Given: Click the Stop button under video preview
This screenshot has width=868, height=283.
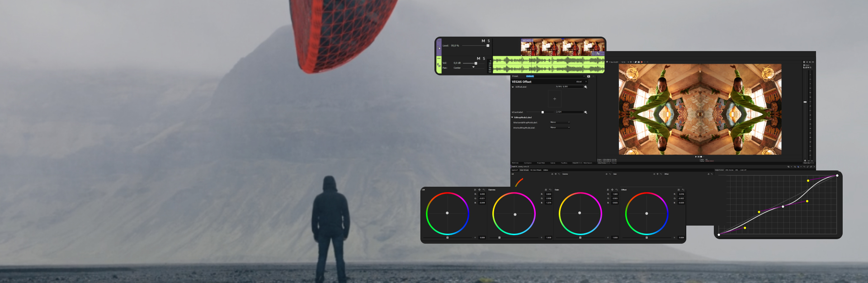Looking at the screenshot, I should 701,156.
